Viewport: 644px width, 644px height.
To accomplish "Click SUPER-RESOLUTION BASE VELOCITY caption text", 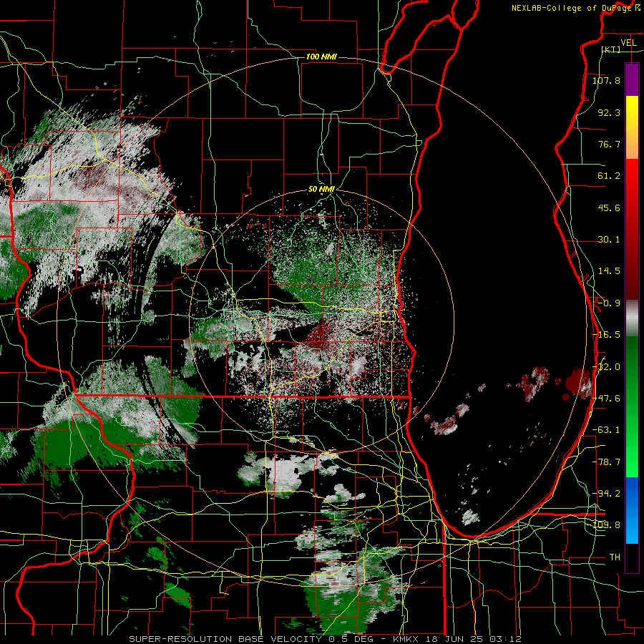I will click(227, 639).
